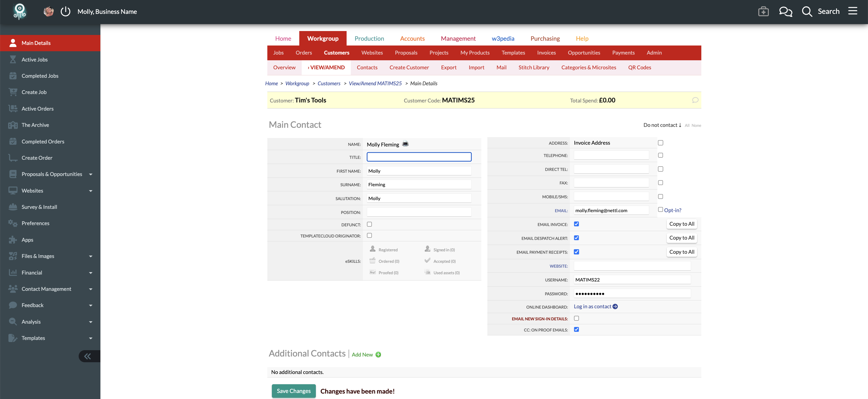Click the green plus icon next to Add New
Viewport: 868px width, 399px height.
point(378,354)
